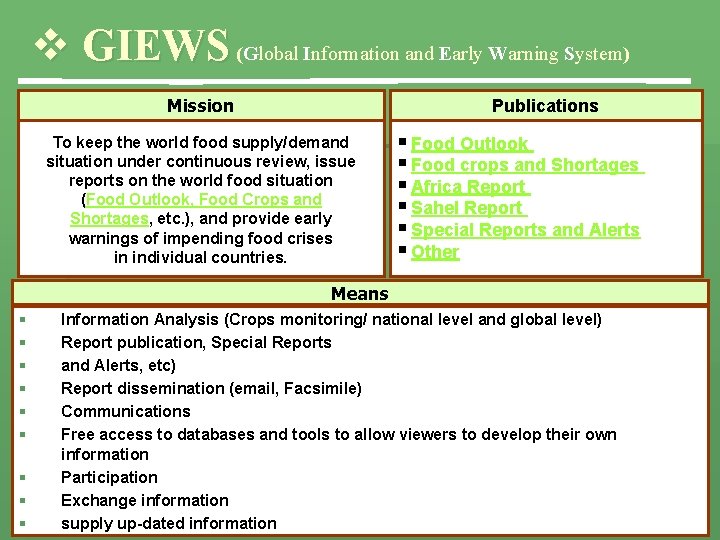Screen dimensions: 720x540
Task: Select 'Report publication, Special Reports' line
Action: 196,342
